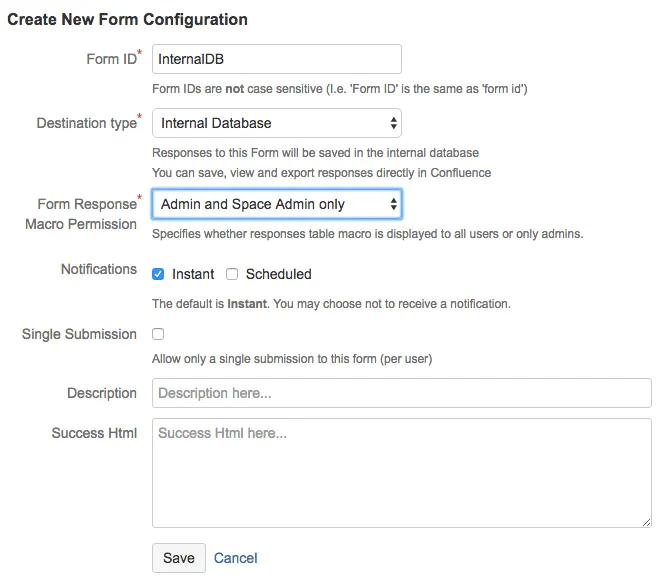The height and width of the screenshot is (586, 666).
Task: Uncheck the Instant notifications checkbox
Action: pos(158,274)
